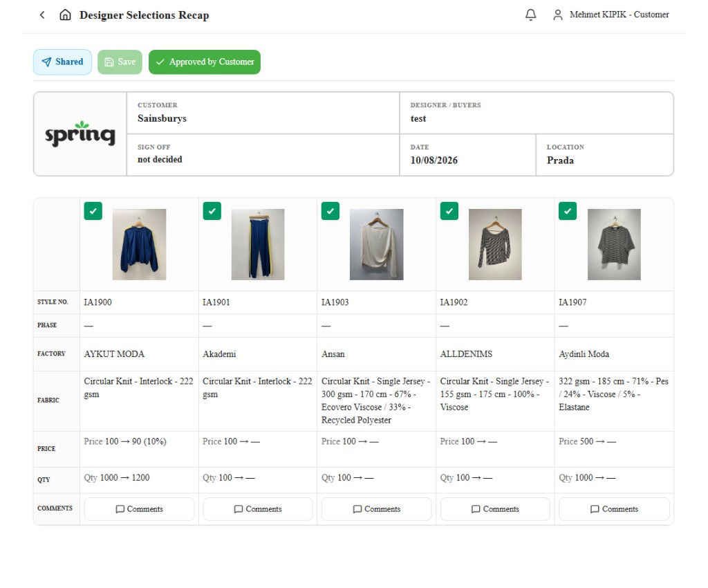Click the Ecovero Viscose fabric description
The width and height of the screenshot is (708, 588).
375,401
